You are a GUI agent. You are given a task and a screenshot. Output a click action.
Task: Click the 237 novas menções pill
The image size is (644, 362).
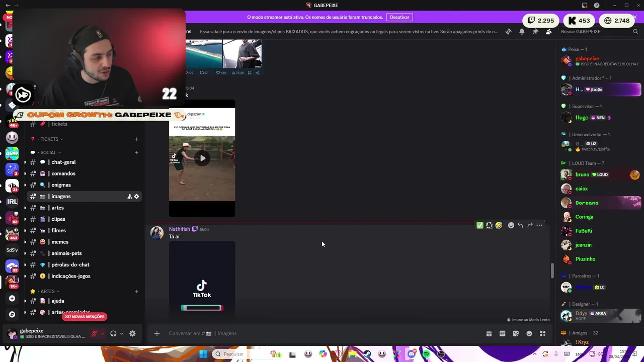85,317
